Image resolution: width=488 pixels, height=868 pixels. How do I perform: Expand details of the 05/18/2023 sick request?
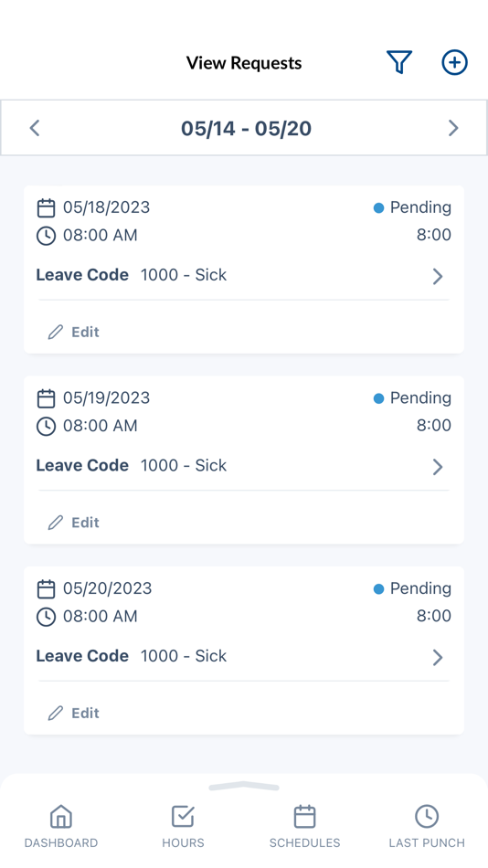(438, 276)
